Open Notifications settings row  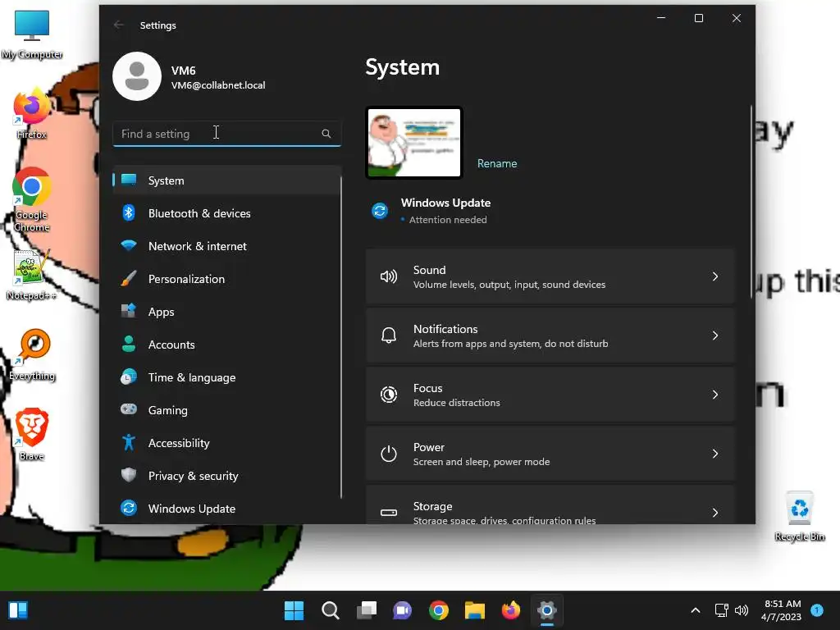pyautogui.click(x=550, y=336)
